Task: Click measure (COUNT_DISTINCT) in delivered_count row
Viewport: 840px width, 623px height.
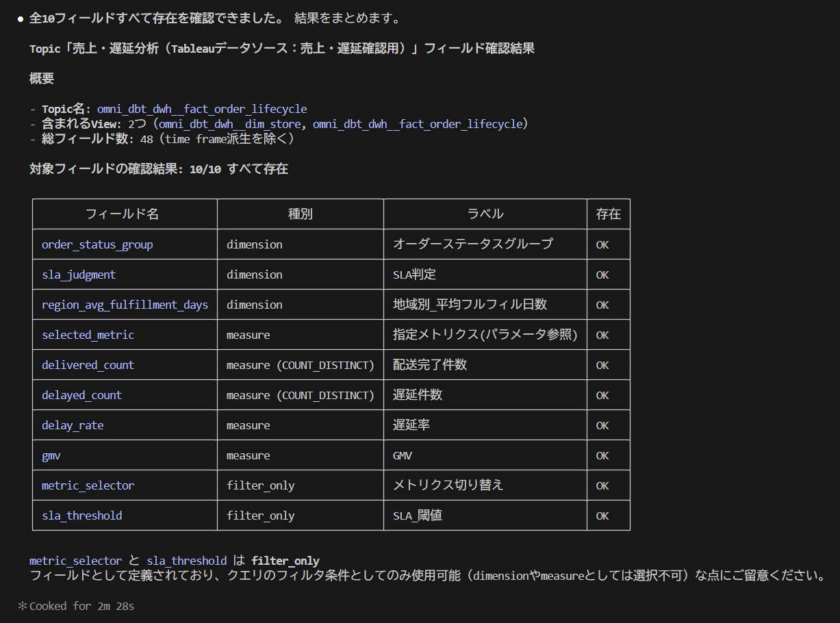Action: [x=301, y=365]
